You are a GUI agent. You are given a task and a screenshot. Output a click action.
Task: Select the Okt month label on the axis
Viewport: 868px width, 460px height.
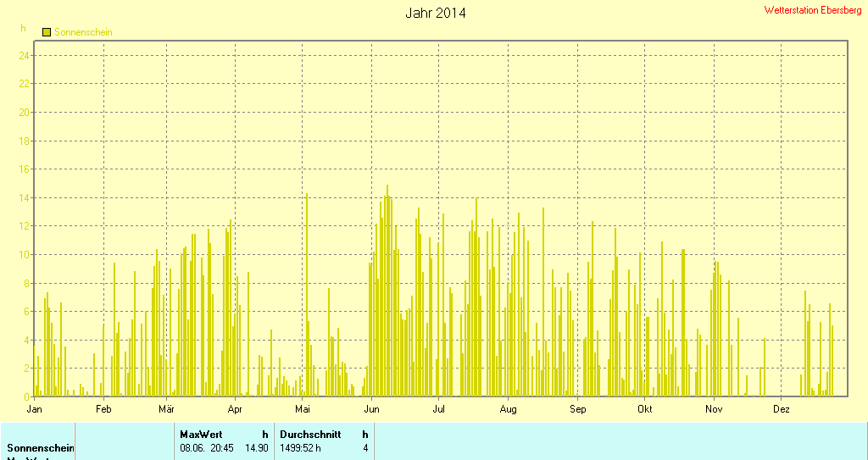645,409
